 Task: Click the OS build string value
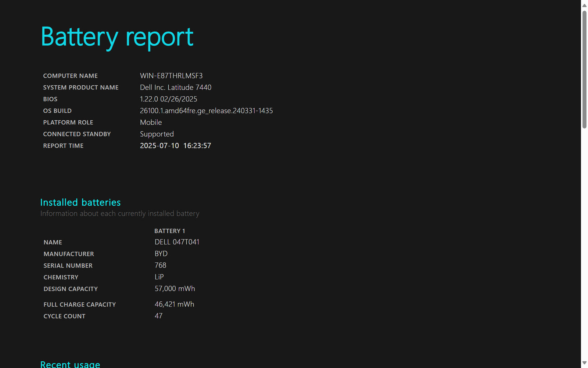[206, 111]
